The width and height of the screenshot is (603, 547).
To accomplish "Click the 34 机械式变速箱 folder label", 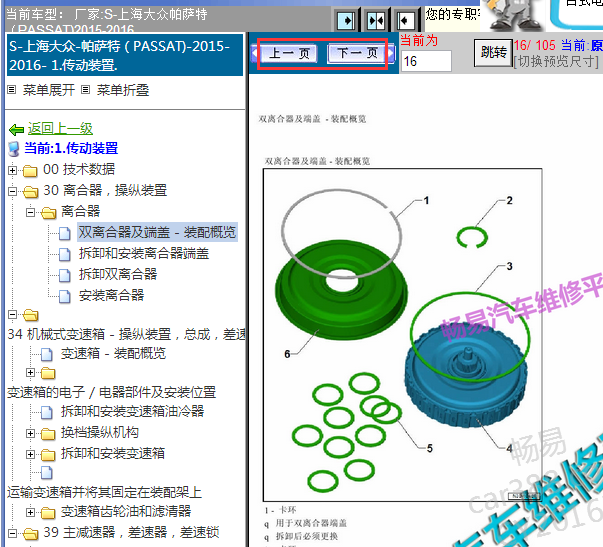I will (x=127, y=334).
